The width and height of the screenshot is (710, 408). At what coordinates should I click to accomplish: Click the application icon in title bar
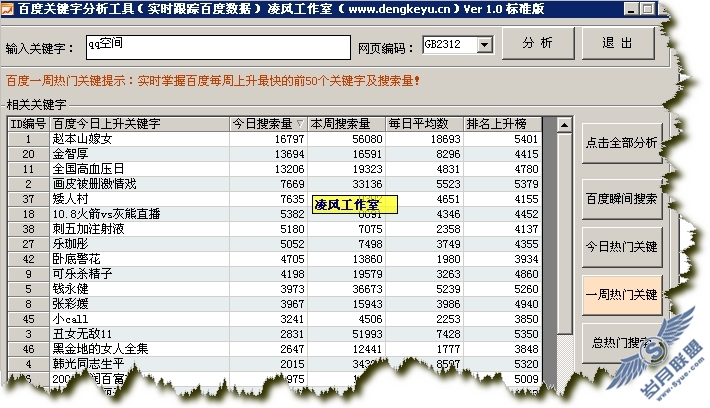tap(7, 9)
